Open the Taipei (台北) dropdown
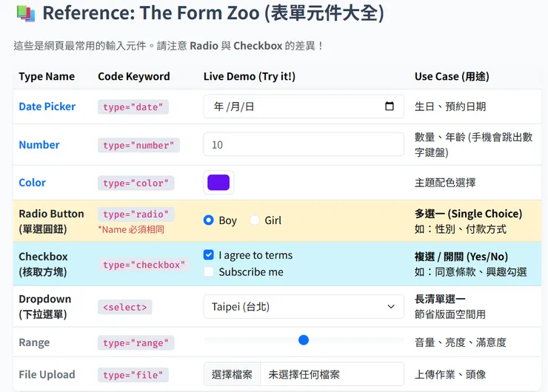 (304, 306)
